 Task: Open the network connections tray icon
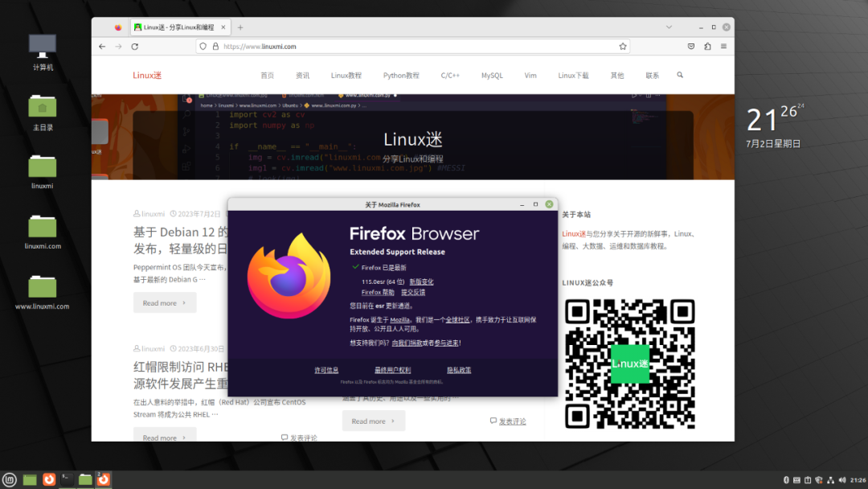[830, 480]
